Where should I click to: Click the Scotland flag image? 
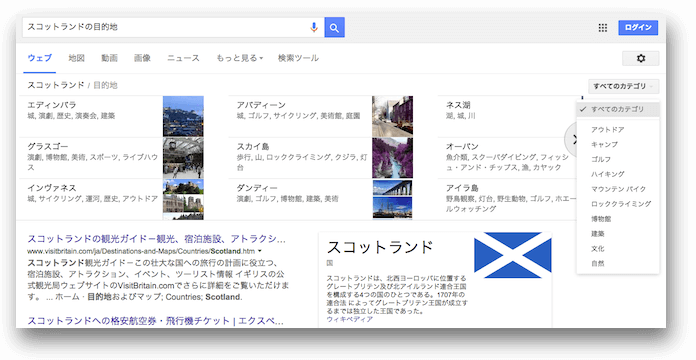[x=512, y=255]
